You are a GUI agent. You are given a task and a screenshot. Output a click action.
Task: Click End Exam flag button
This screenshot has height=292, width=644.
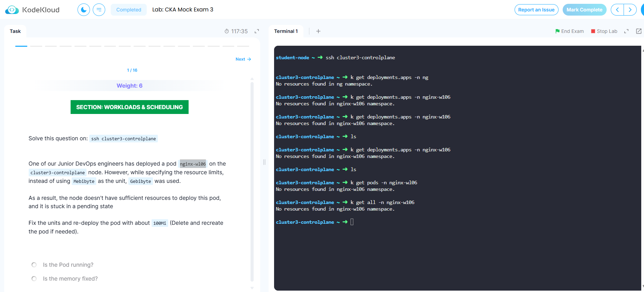pos(569,31)
